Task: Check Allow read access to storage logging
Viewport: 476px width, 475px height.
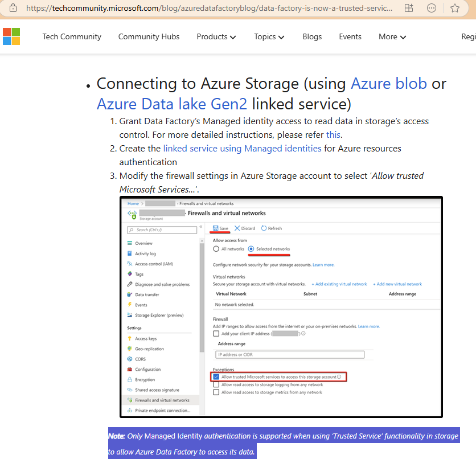Action: coord(216,384)
